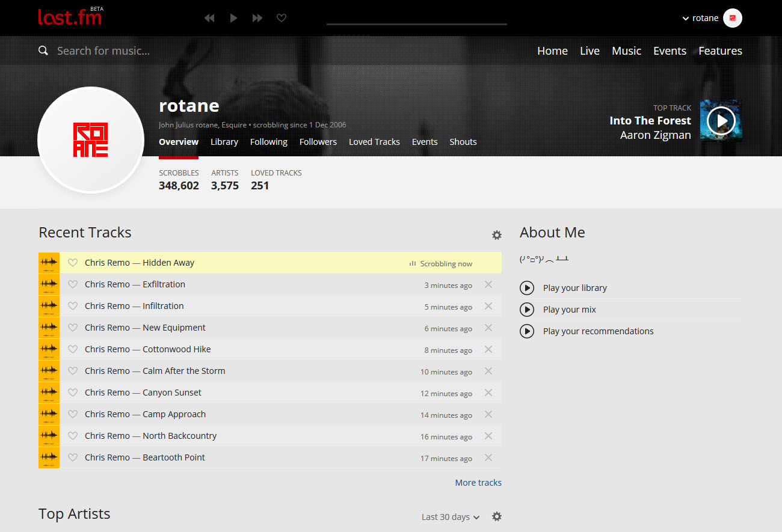Open the Hidden Away track title
Viewport: 782px width, 532px height.
pyautogui.click(x=168, y=263)
